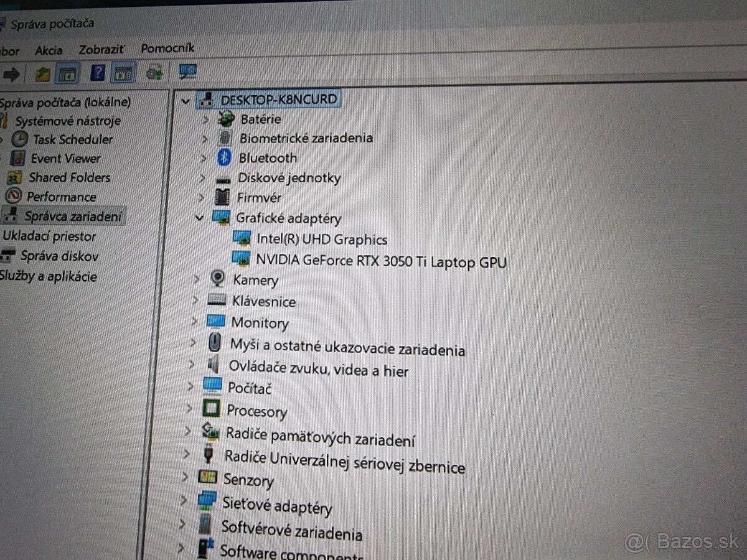Select Radiče Univerzálnej sériovej zbernice row
Screen dimensions: 747x560
coord(345,462)
